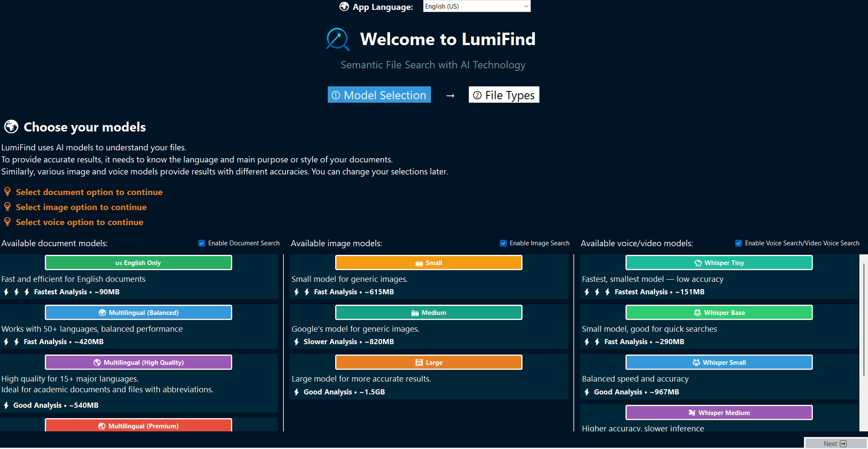
Task: Click 'Fast Analysis • ~615MB' text
Action: coord(354,292)
